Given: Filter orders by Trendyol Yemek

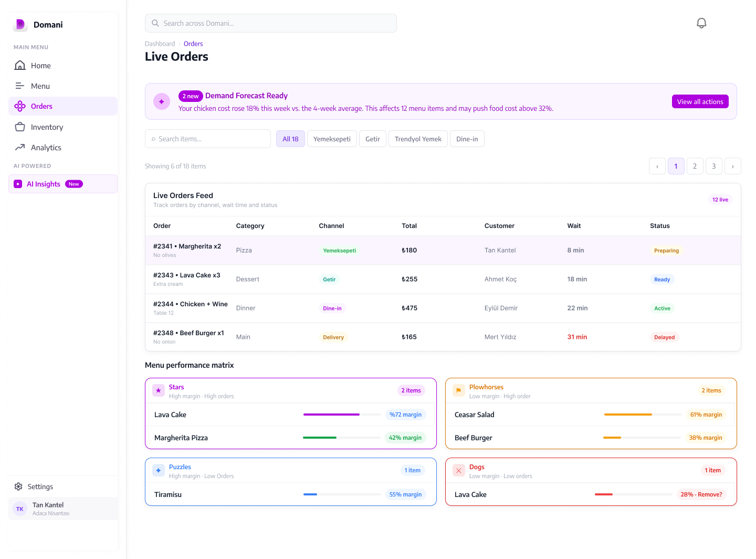Looking at the screenshot, I should point(418,139).
